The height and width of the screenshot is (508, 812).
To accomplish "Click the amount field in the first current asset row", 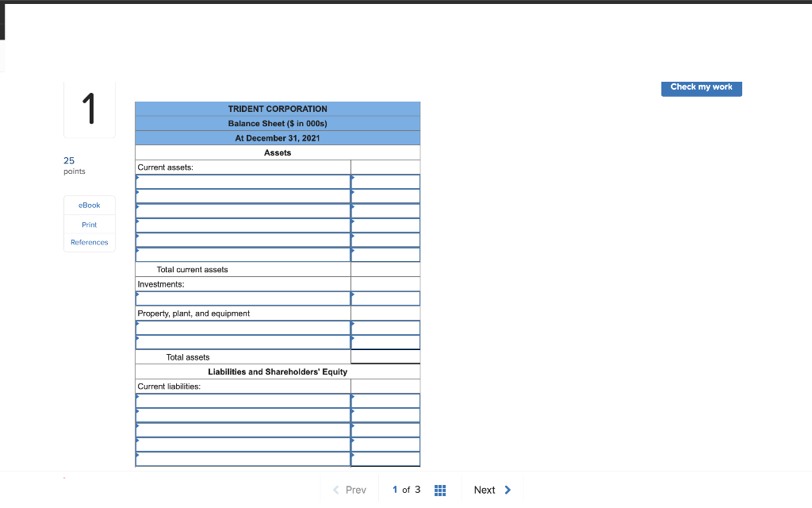I will [385, 181].
